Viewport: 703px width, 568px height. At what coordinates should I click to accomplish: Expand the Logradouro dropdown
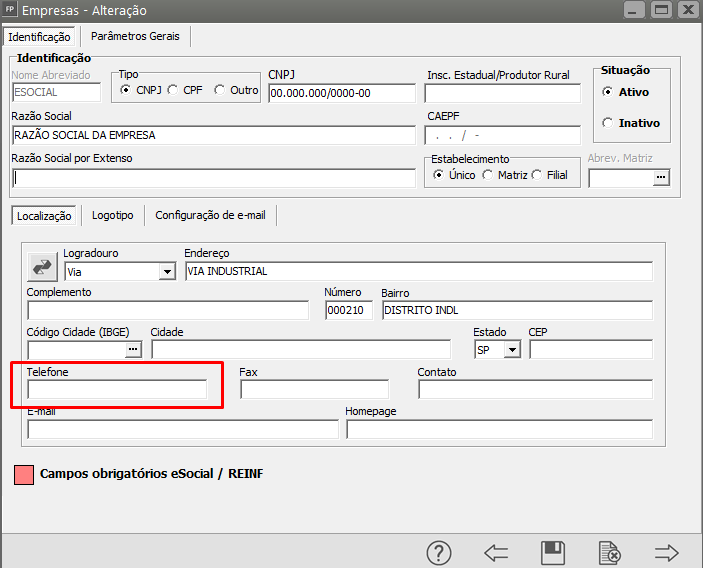pos(166,271)
